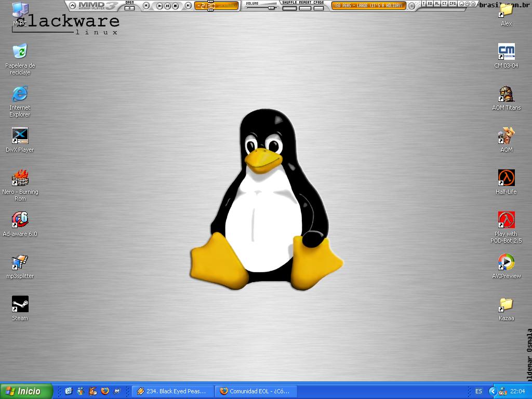Image resolution: width=532 pixels, height=399 pixels.
Task: Toggle the CFade crossfade button
Action: pos(318,8)
